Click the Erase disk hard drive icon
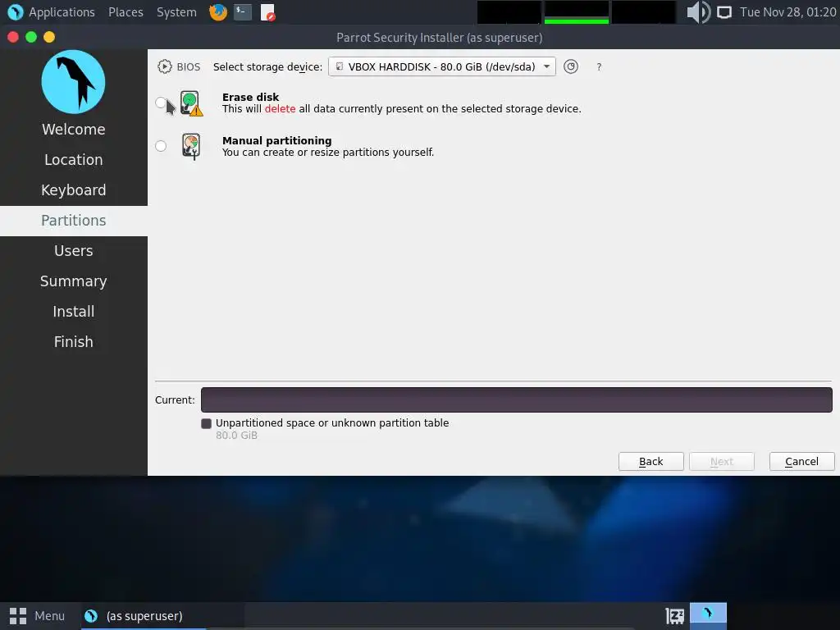The image size is (840, 630). 191,103
